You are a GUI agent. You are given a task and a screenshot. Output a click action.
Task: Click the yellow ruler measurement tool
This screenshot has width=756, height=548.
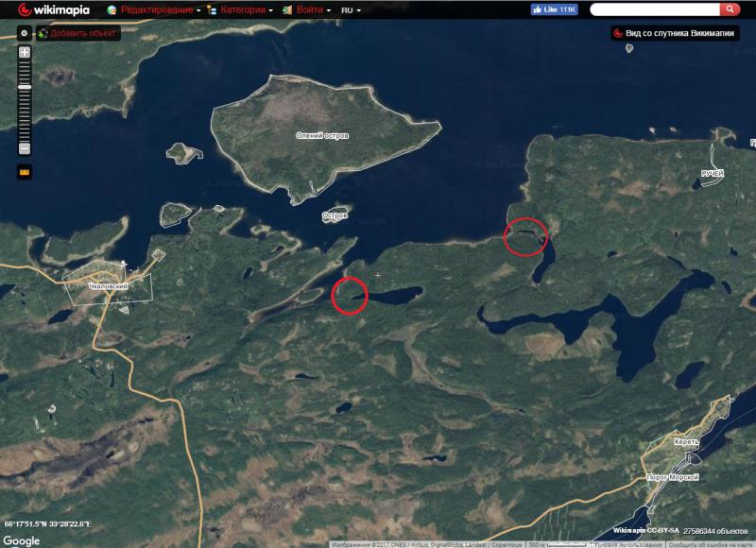[x=25, y=172]
